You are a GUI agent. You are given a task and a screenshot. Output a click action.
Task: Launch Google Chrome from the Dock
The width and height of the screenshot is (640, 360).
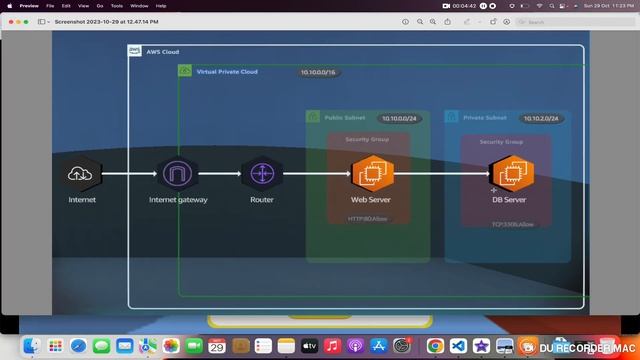pos(435,346)
